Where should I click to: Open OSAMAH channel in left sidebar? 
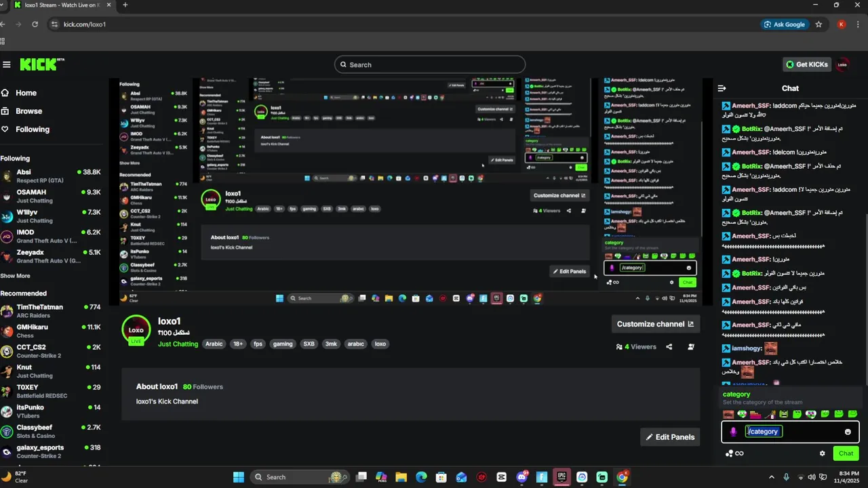point(52,197)
